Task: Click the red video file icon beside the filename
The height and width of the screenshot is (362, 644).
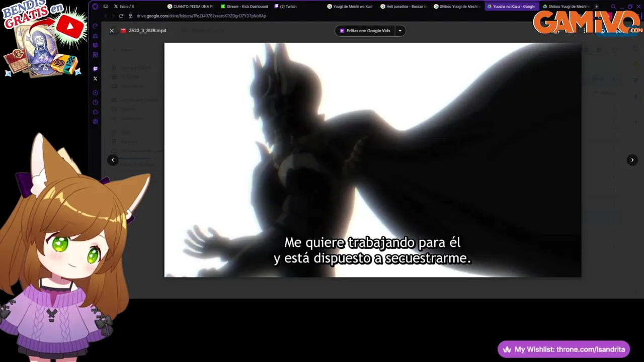Action: point(123,31)
